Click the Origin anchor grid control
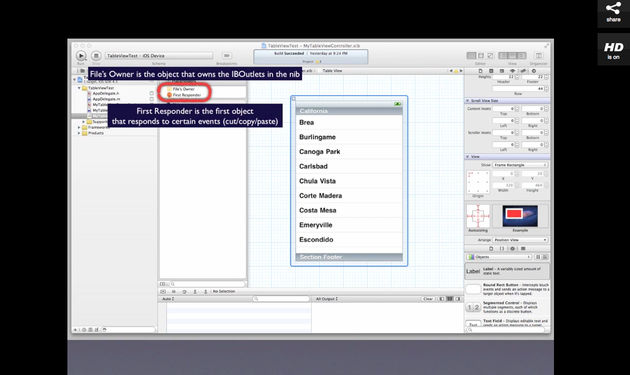The width and height of the screenshot is (630, 375). pos(478,182)
